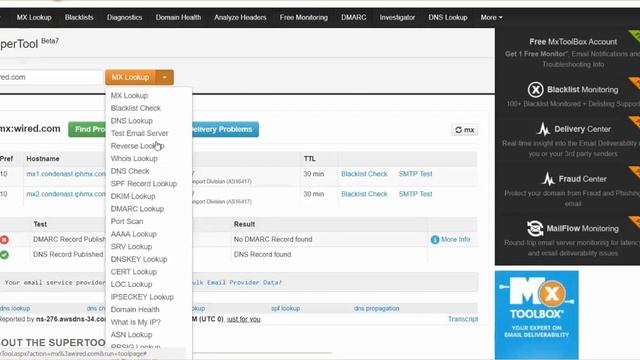Open the Domain Health nav item

pyautogui.click(x=178, y=18)
